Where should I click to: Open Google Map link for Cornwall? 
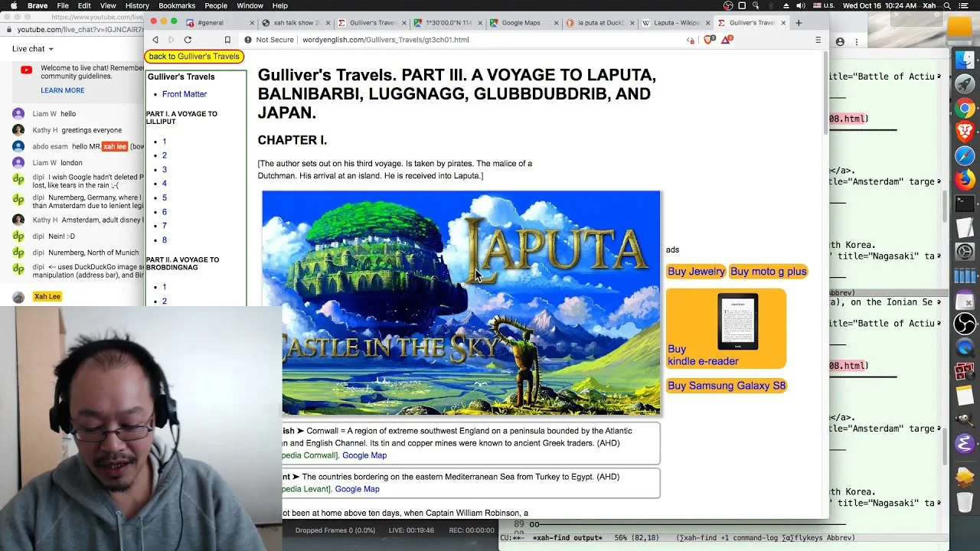tap(364, 455)
